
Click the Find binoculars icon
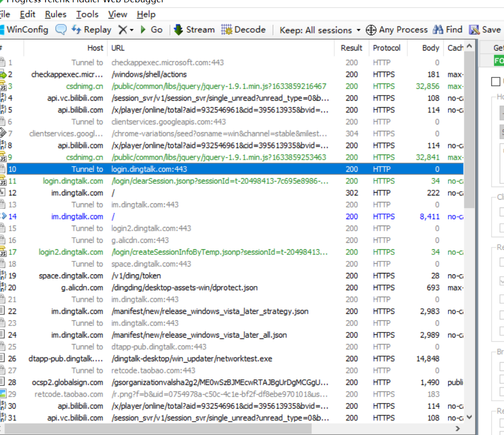(x=438, y=30)
